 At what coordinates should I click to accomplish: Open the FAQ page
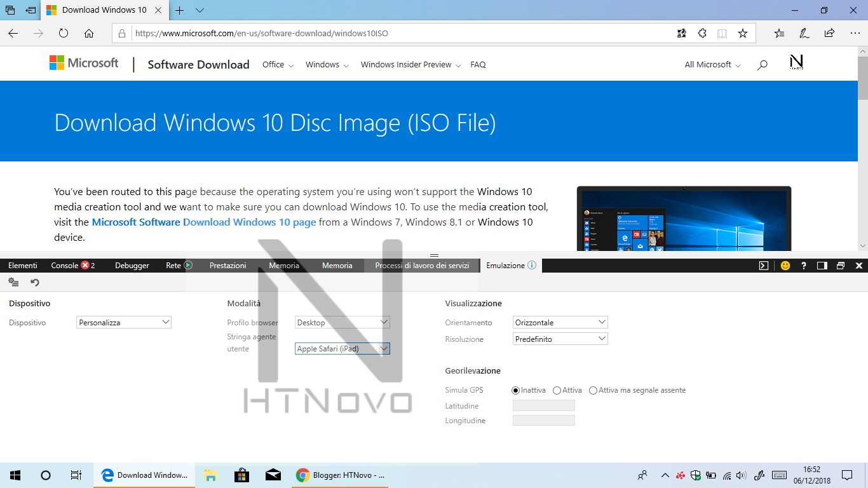(x=478, y=64)
